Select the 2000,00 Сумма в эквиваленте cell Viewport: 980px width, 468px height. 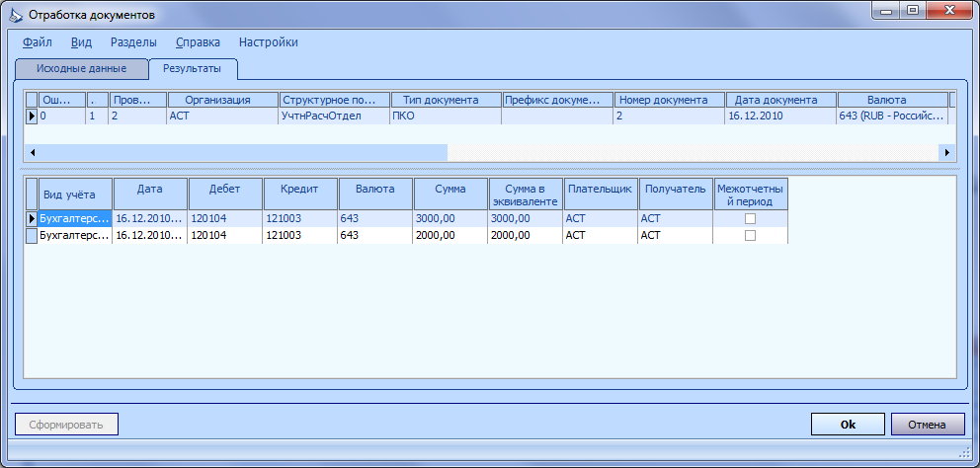525,236
